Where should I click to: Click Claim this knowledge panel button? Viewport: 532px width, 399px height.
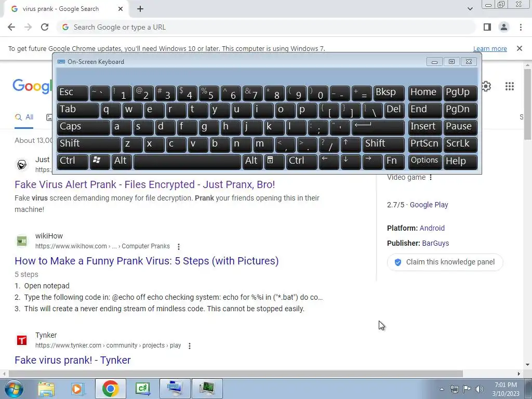click(445, 262)
